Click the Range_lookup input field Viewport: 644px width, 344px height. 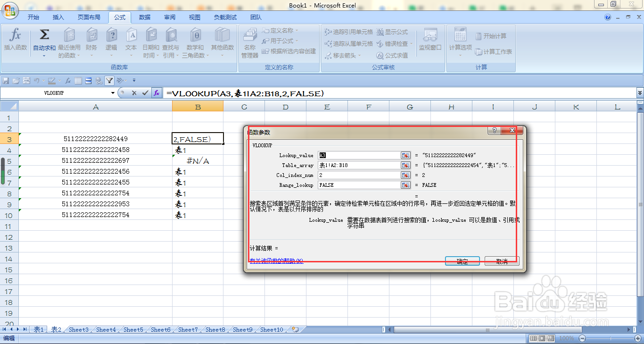tap(359, 185)
